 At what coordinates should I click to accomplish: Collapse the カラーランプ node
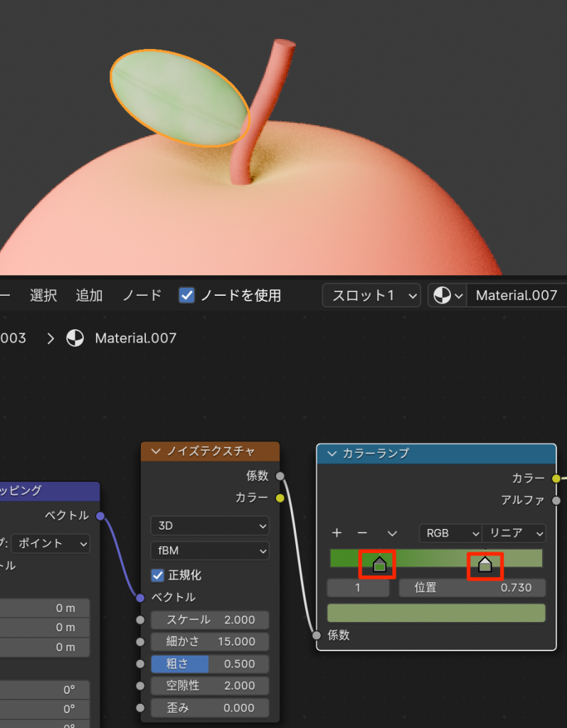point(332,454)
